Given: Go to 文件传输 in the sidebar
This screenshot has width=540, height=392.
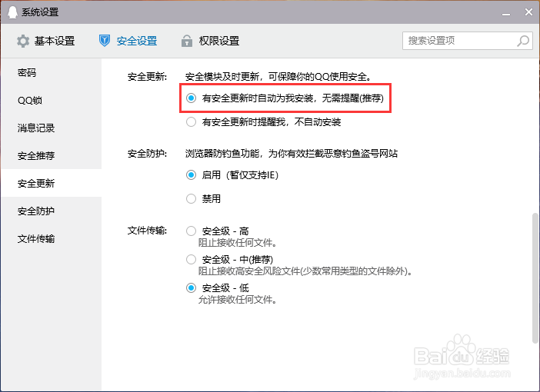Looking at the screenshot, I should coord(52,238).
